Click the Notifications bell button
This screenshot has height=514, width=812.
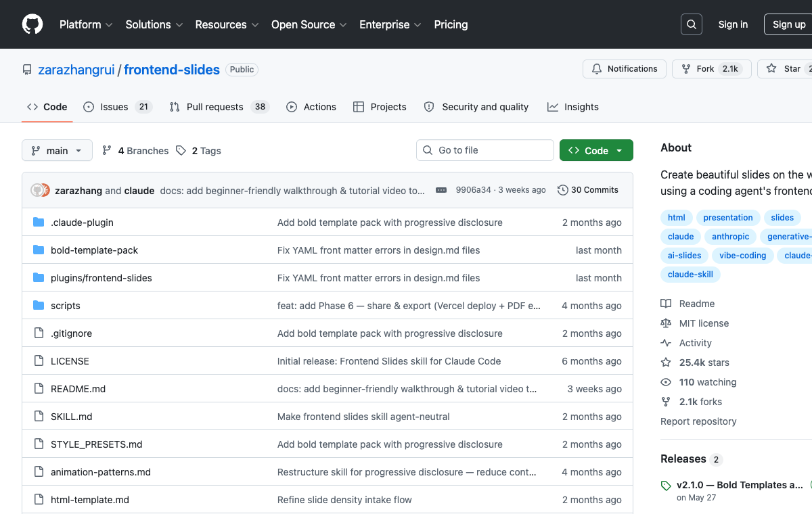coord(625,69)
